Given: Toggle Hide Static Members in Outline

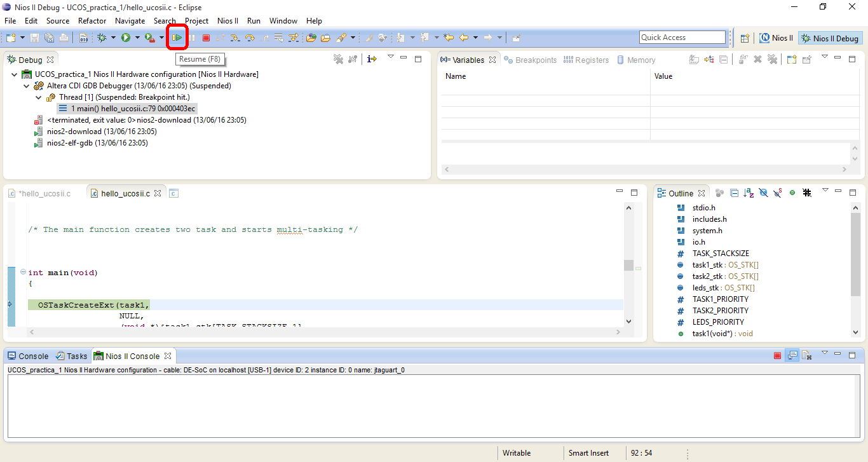Looking at the screenshot, I should click(778, 193).
